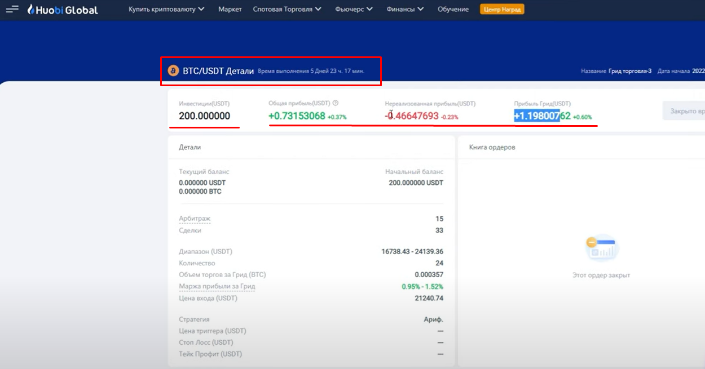705x369 pixels.
Task: Expand the Купить криптовалюту dropdown
Action: (166, 9)
